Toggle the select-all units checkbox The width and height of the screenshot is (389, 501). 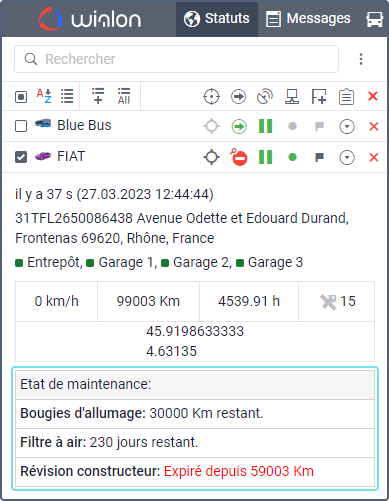21,97
